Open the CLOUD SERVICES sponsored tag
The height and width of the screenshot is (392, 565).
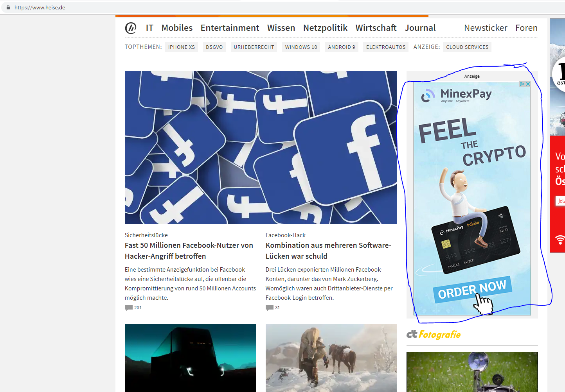click(467, 47)
